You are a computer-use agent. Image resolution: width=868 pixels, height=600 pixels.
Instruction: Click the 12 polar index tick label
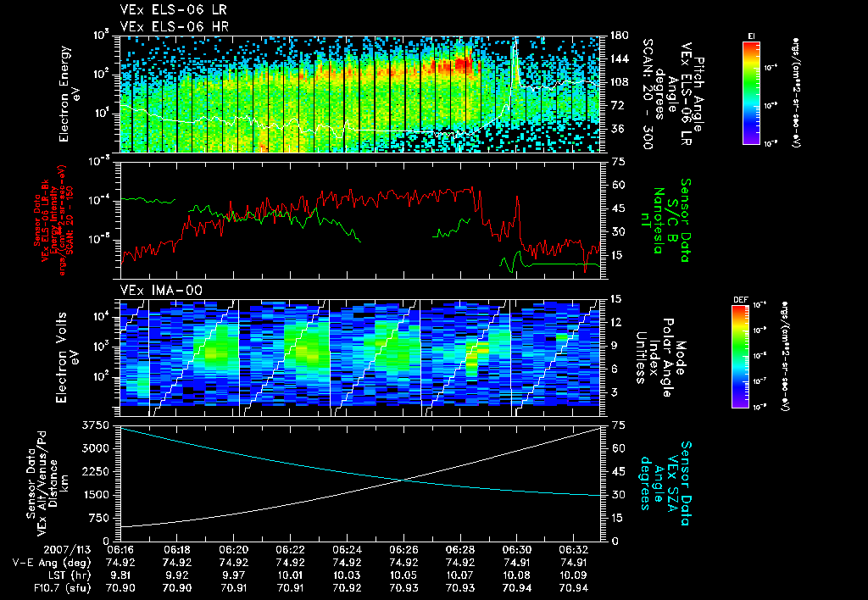point(615,322)
